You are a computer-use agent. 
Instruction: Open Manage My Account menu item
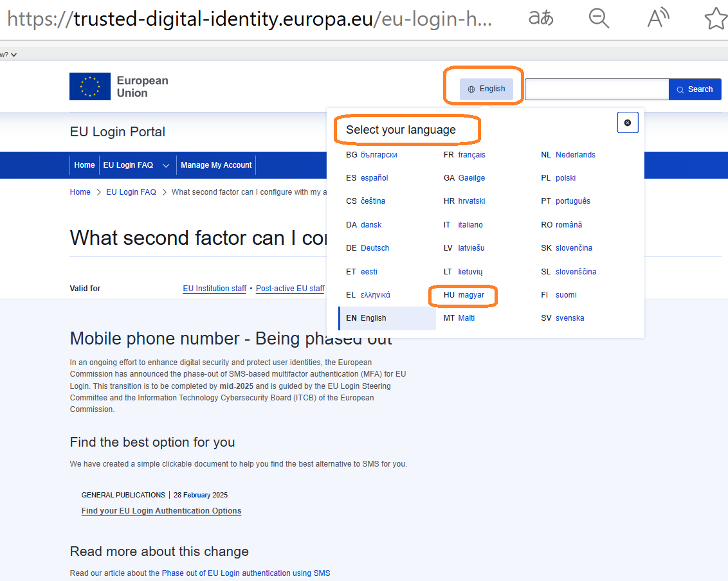click(216, 165)
